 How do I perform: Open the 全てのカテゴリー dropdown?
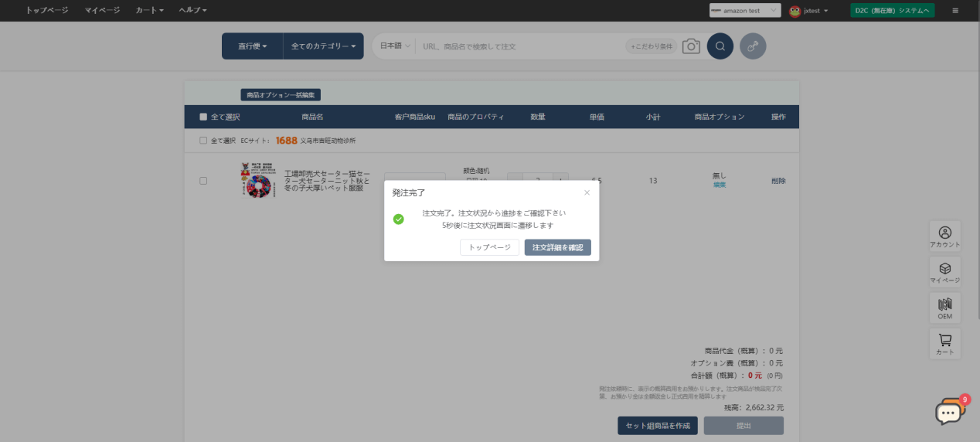click(323, 46)
